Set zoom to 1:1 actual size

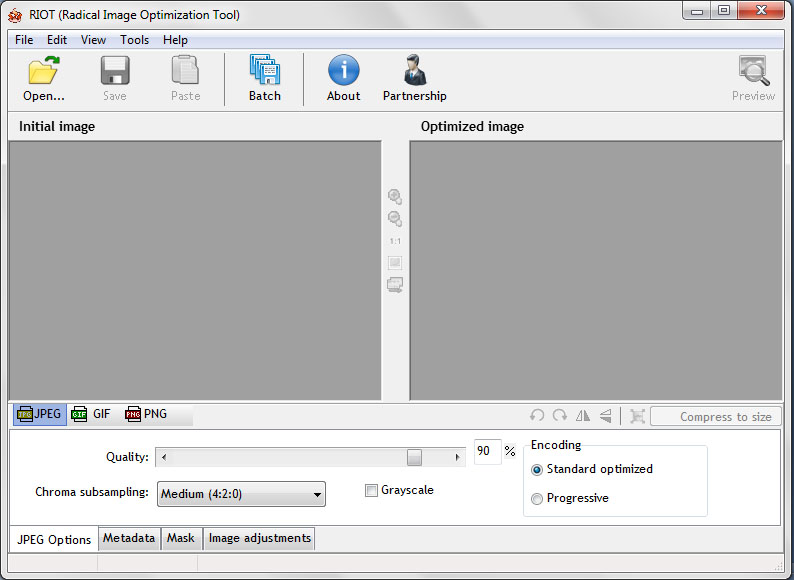(x=395, y=241)
